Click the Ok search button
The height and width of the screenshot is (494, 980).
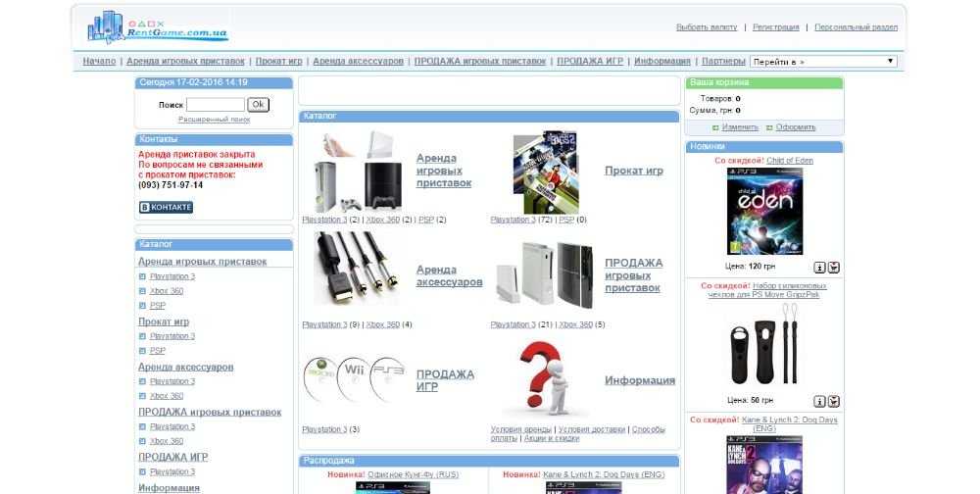click(x=258, y=105)
